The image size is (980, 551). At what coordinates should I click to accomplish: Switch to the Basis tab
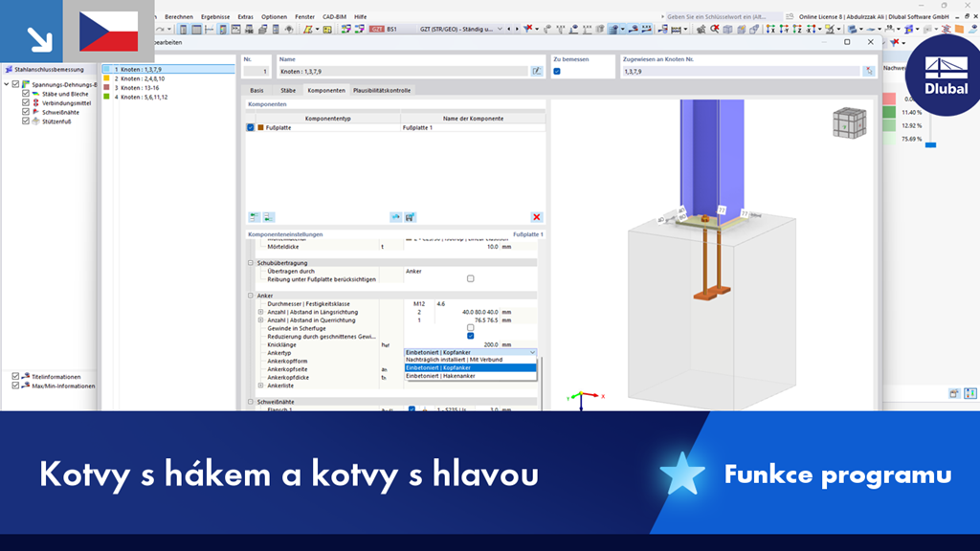pos(256,90)
